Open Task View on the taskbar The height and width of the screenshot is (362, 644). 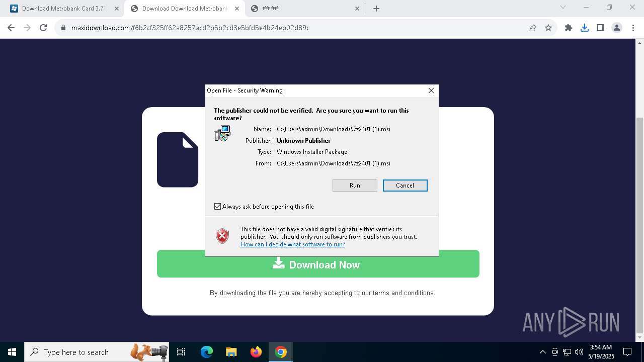(x=181, y=352)
